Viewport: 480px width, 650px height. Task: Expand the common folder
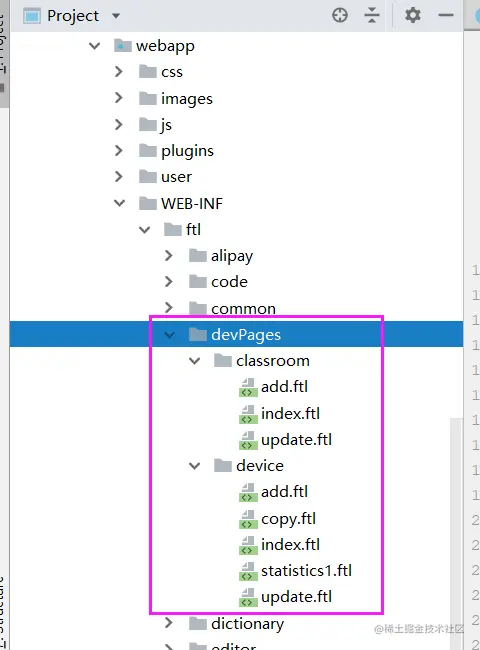(x=169, y=308)
